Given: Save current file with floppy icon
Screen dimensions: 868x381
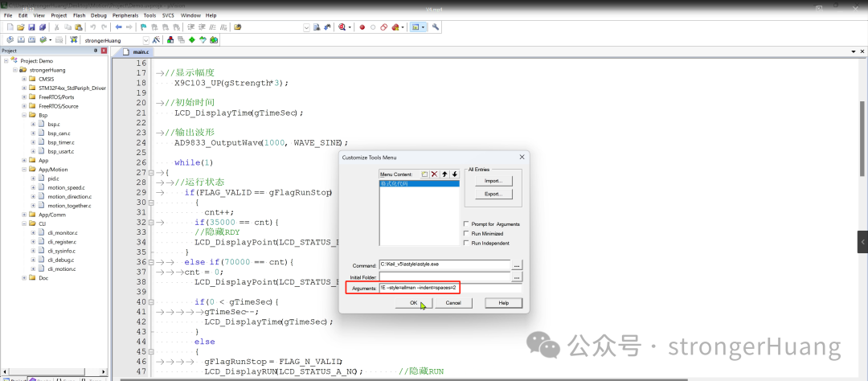Looking at the screenshot, I should 31,27.
